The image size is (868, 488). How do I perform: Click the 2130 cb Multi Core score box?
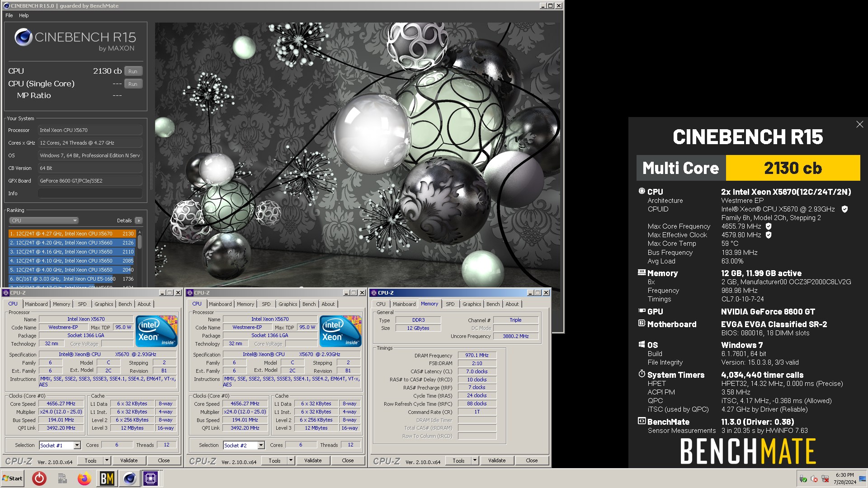[x=793, y=168]
